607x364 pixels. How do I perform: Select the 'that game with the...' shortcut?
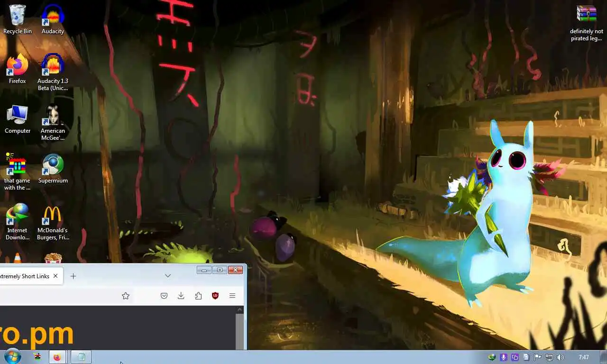click(18, 172)
